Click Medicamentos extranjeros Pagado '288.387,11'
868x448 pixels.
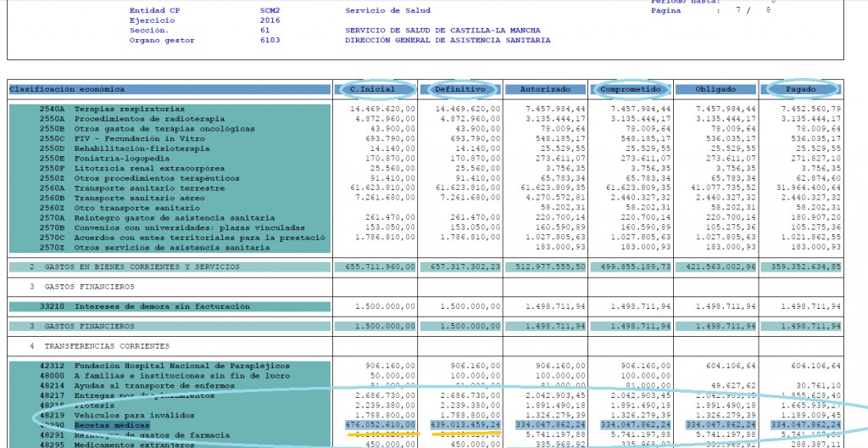(x=815, y=445)
